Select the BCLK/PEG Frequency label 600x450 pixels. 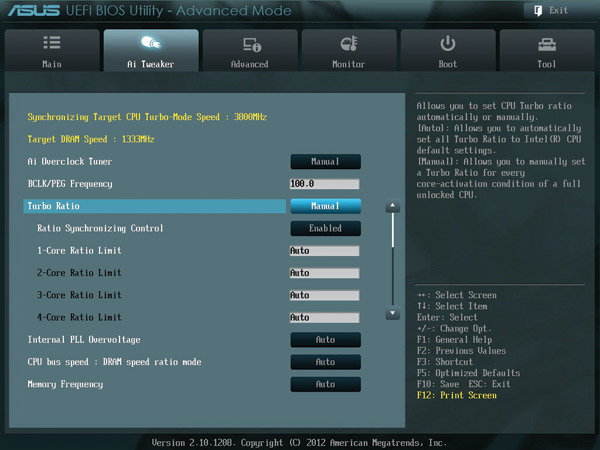[70, 184]
